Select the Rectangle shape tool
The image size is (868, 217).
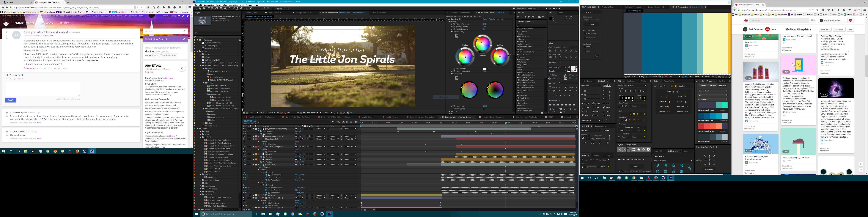tap(221, 8)
